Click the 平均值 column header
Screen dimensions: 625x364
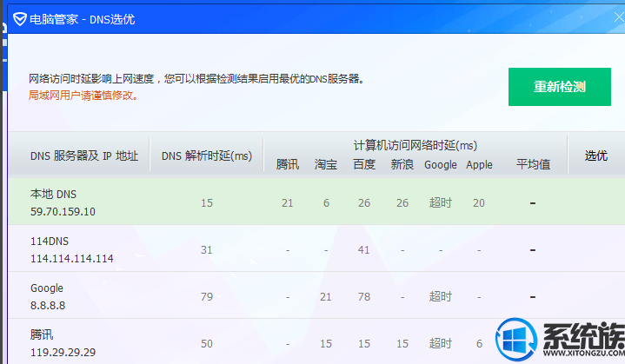click(x=533, y=164)
